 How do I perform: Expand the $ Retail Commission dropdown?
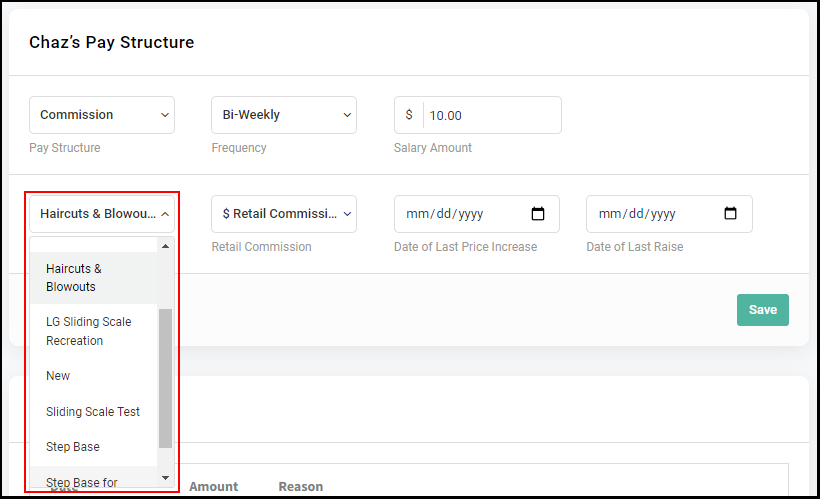[x=284, y=214]
